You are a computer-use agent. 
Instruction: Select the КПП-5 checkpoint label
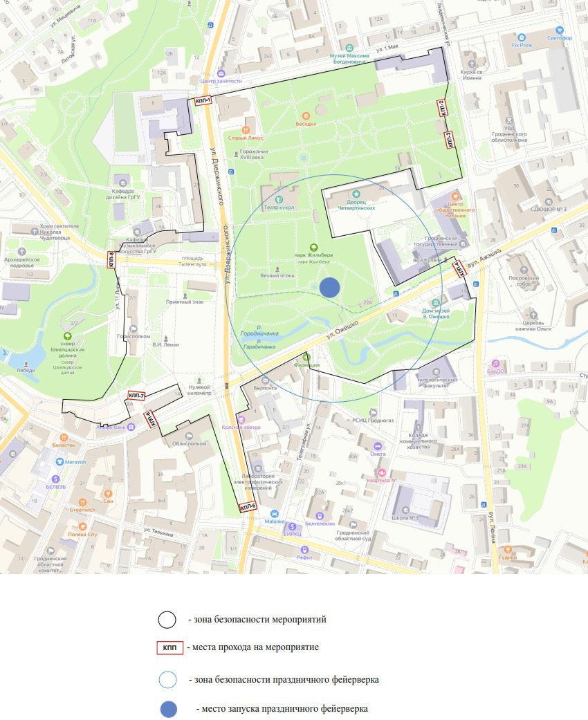(x=248, y=507)
